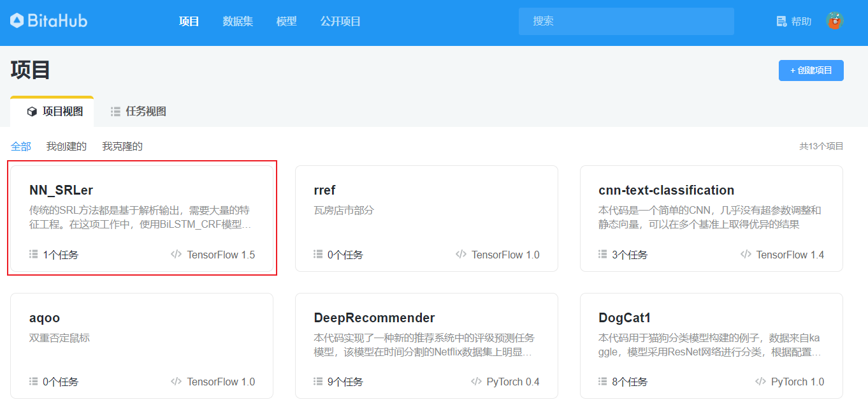Click the 瓦房店市部分 description
The height and width of the screenshot is (409, 868).
[344, 210]
